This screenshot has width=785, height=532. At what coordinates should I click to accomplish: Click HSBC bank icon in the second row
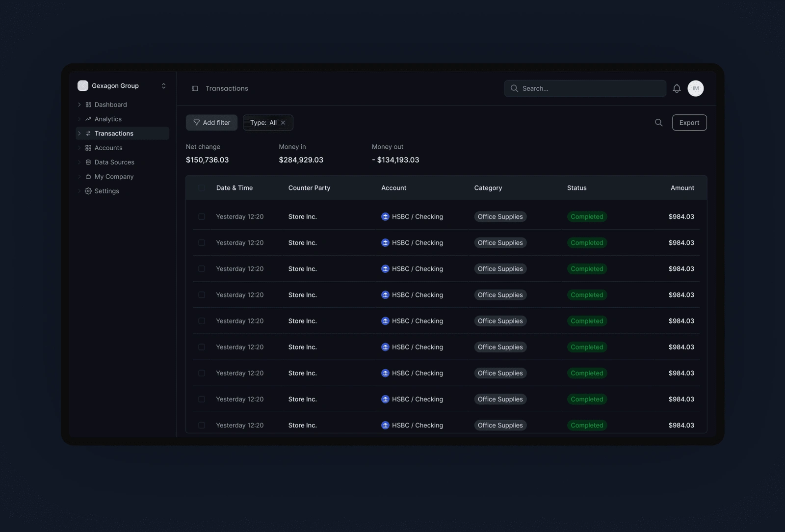[385, 242]
